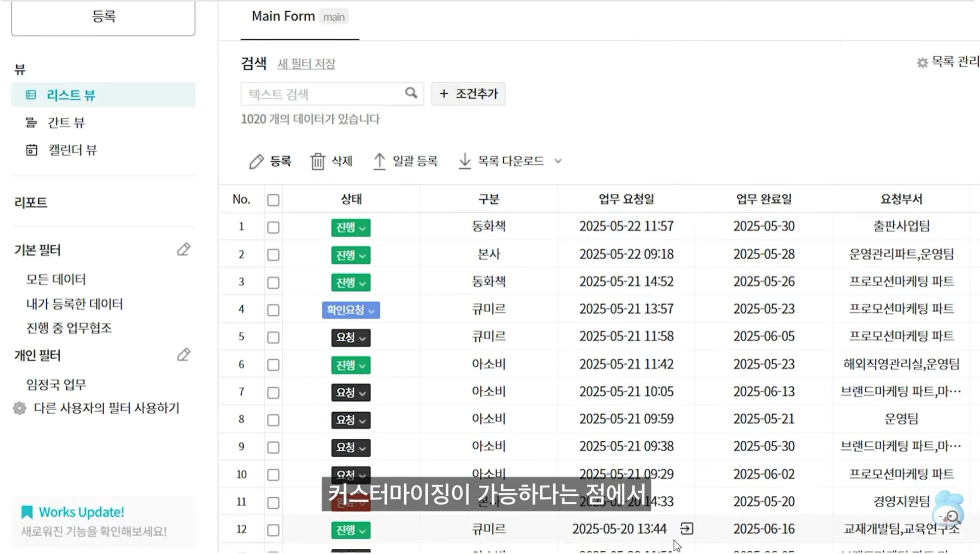980x554 pixels.
Task: Check the checkbox for row 5
Action: click(x=273, y=337)
